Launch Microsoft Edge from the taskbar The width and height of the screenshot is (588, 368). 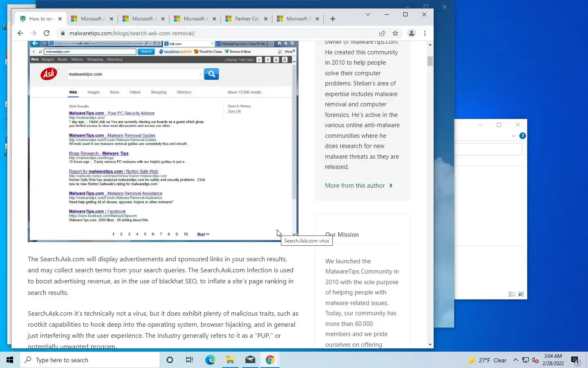tap(210, 360)
